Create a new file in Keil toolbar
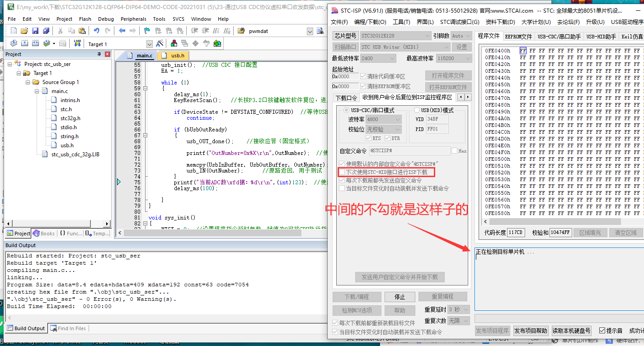Screen dimensions: 644x346 point(14,31)
